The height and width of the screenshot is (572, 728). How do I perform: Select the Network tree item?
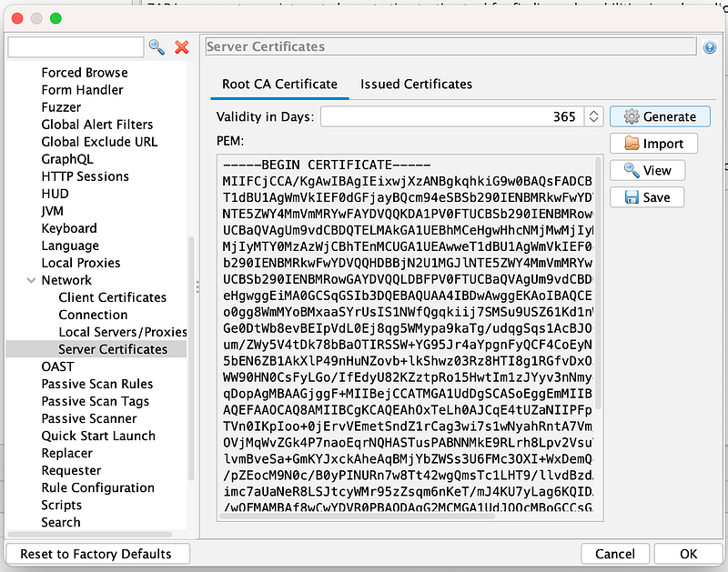click(x=66, y=280)
